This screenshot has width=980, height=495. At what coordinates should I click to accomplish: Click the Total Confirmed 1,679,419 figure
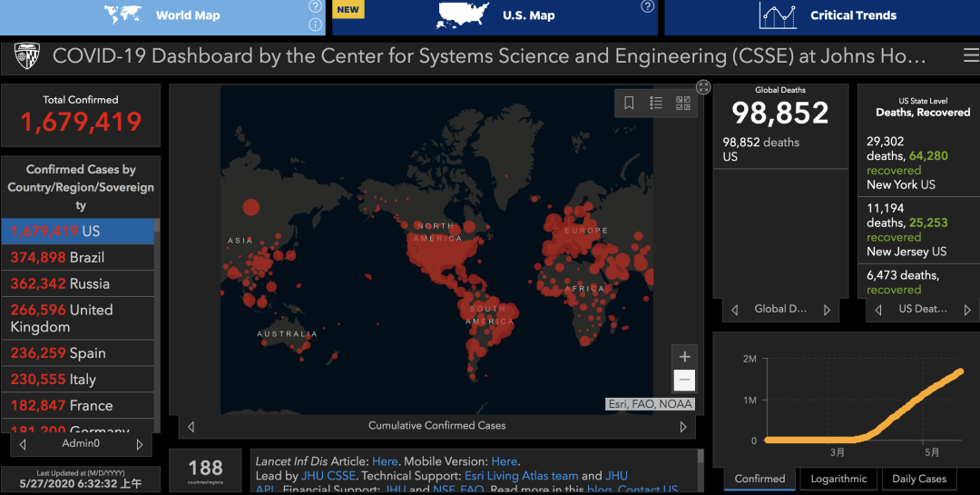point(82,122)
